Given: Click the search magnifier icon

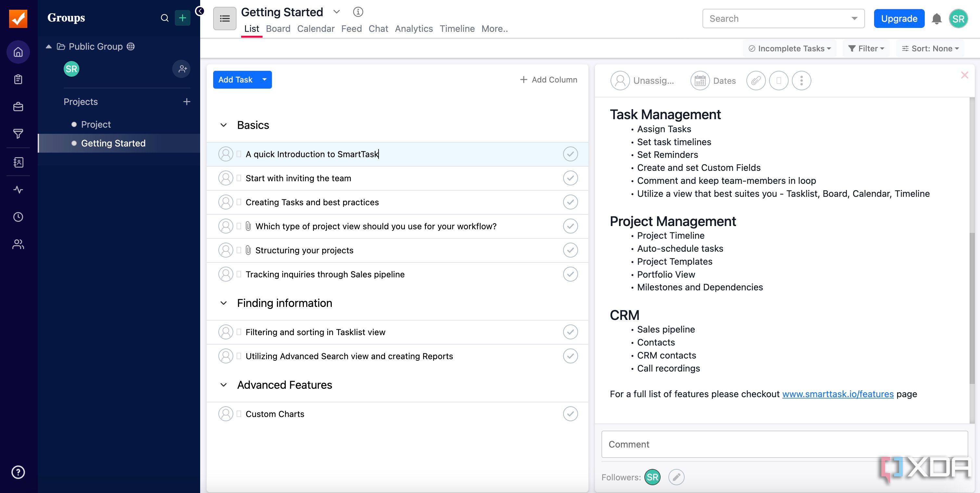Looking at the screenshot, I should pos(163,18).
